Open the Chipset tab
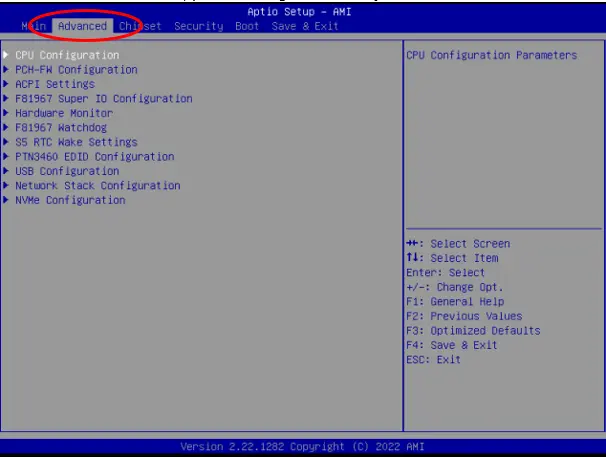606x457 pixels. coord(140,26)
